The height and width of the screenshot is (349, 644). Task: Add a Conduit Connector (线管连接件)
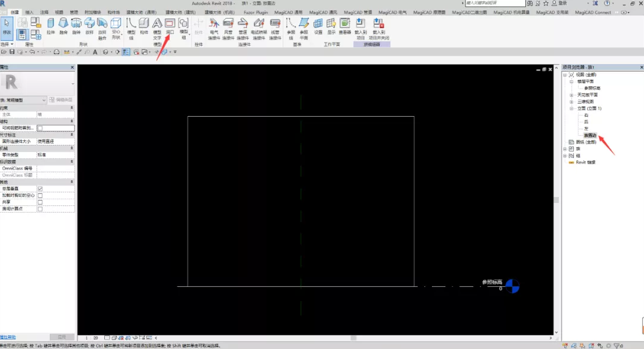coord(275,28)
